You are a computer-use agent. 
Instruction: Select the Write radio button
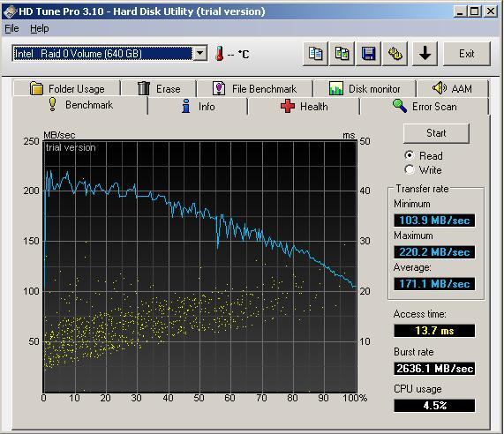(410, 169)
